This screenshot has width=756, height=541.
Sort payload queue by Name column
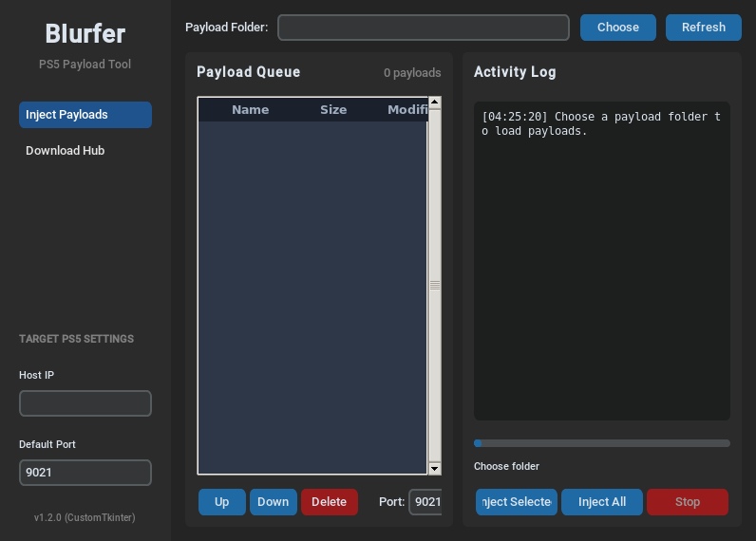(x=250, y=110)
